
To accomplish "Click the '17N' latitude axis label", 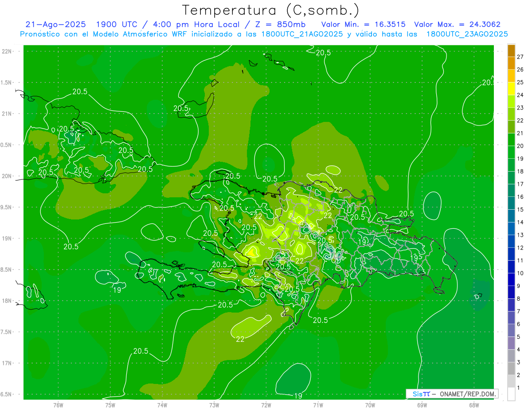I will (x=7, y=363).
